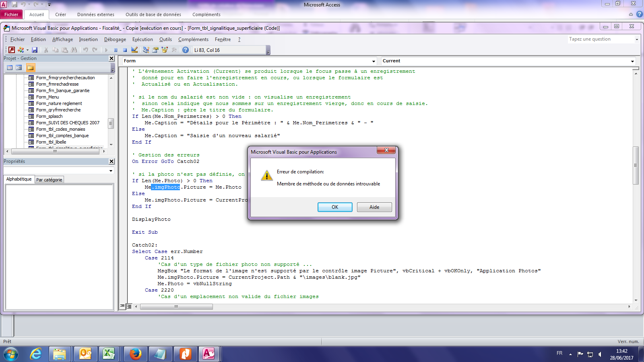
Task: Open the Outils menu
Action: pyautogui.click(x=165, y=39)
